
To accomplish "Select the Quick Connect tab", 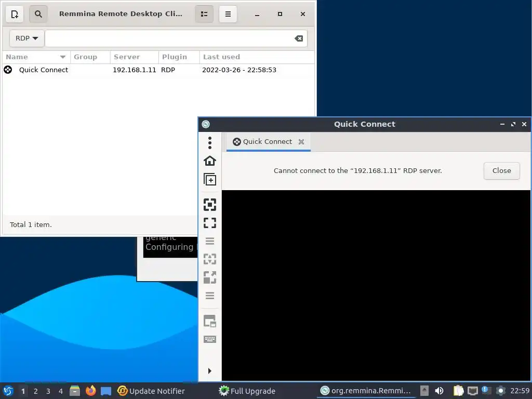I will click(x=268, y=141).
